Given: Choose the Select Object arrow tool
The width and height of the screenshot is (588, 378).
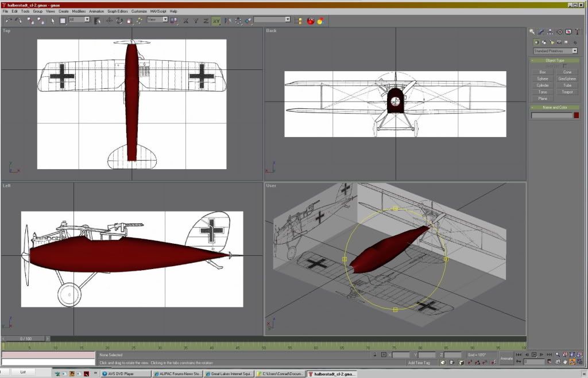Looking at the screenshot, I should pos(52,21).
